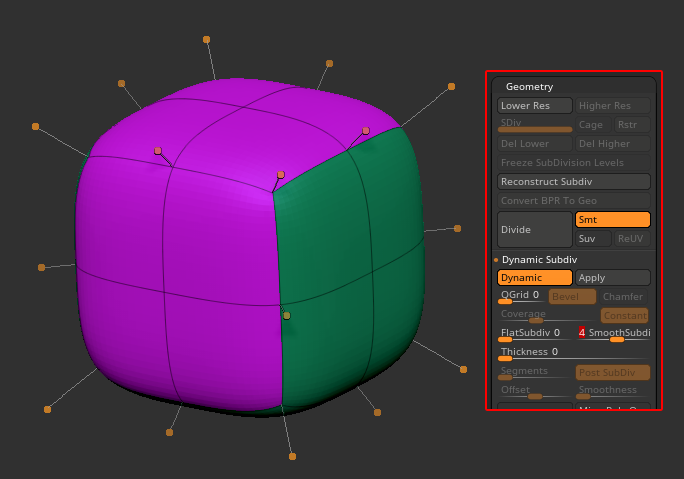Click the Lower Res button

click(x=535, y=106)
